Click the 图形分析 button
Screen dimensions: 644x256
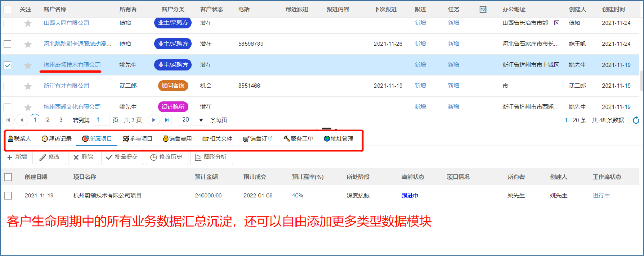point(211,157)
